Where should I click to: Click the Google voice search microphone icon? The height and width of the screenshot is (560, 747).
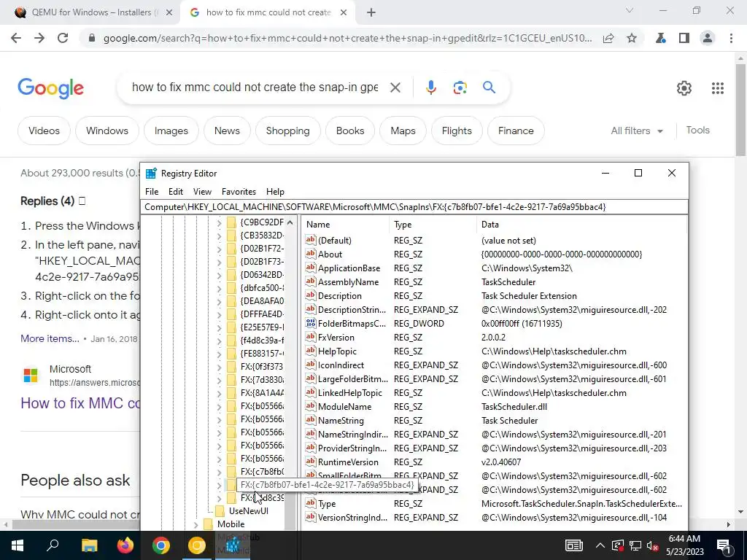point(430,87)
